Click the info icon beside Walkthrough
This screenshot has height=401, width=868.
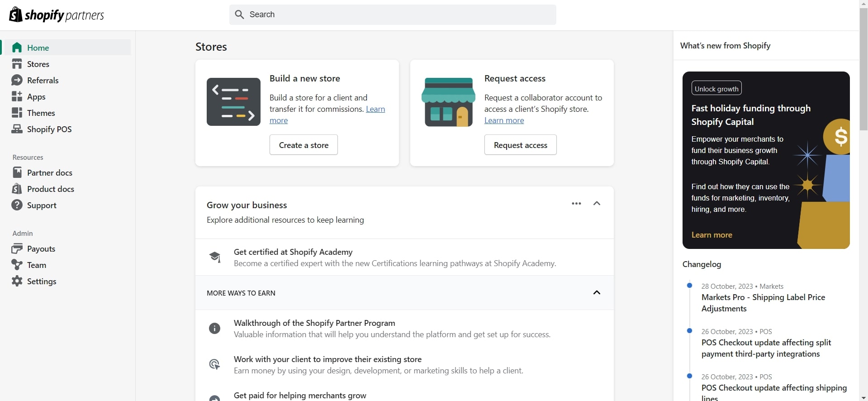tap(214, 328)
